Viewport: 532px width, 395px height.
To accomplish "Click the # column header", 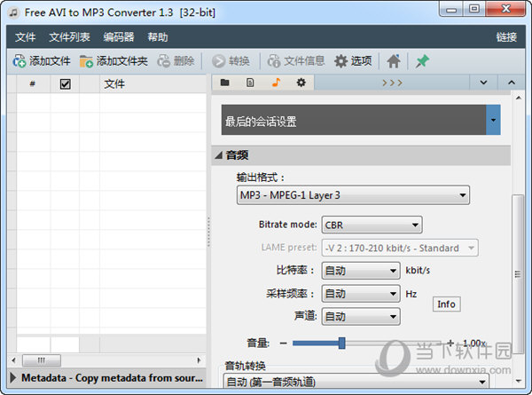I will pyautogui.click(x=33, y=84).
